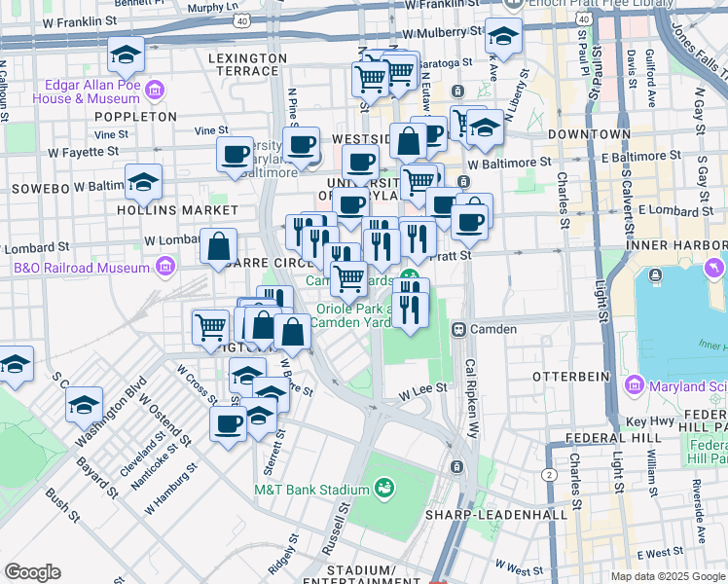This screenshot has height=584, width=728.
Task: Open the restaurant marker on Oriole Park
Action: pyautogui.click(x=411, y=310)
